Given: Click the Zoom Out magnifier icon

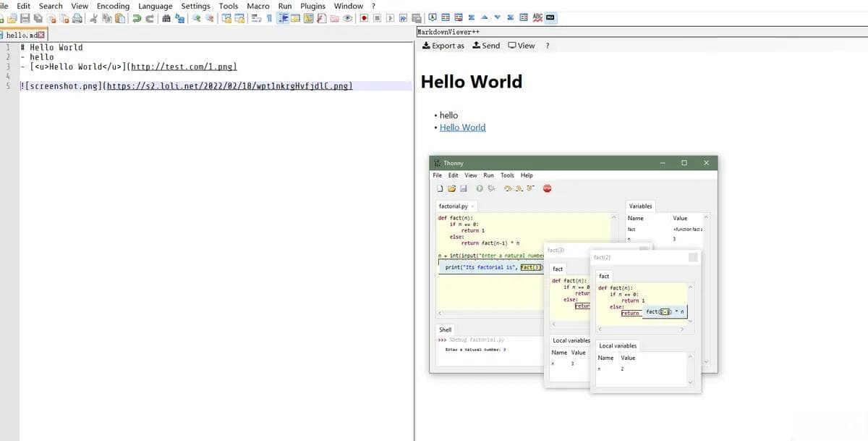Looking at the screenshot, I should (209, 18).
